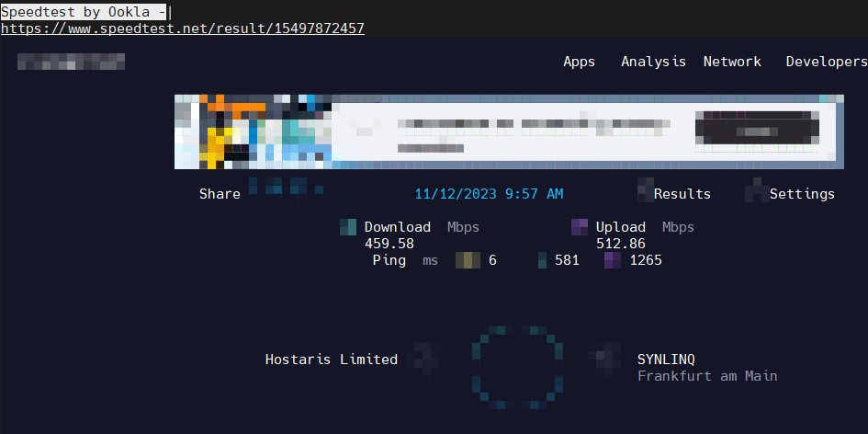Open the Apps menu item
868x434 pixels.
[579, 62]
